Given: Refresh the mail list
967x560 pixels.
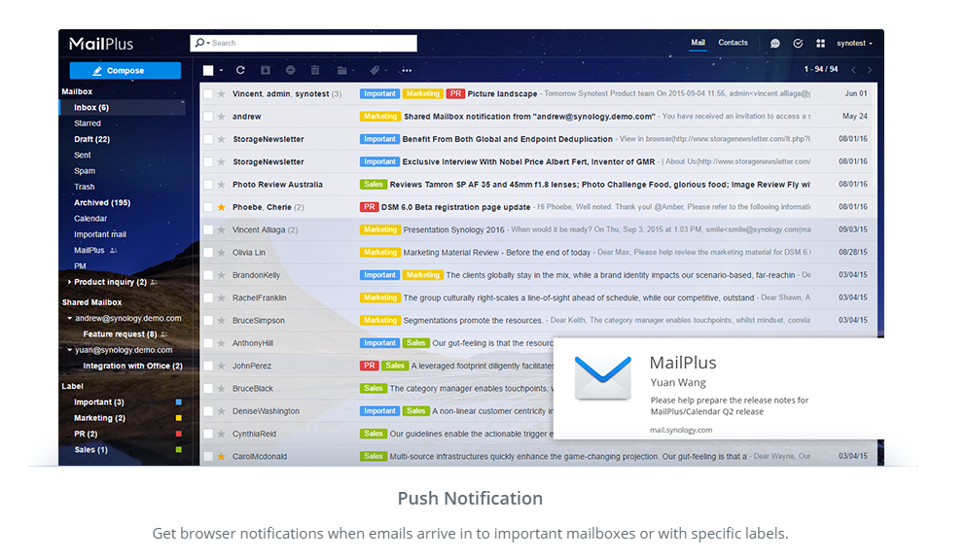Looking at the screenshot, I should [240, 70].
